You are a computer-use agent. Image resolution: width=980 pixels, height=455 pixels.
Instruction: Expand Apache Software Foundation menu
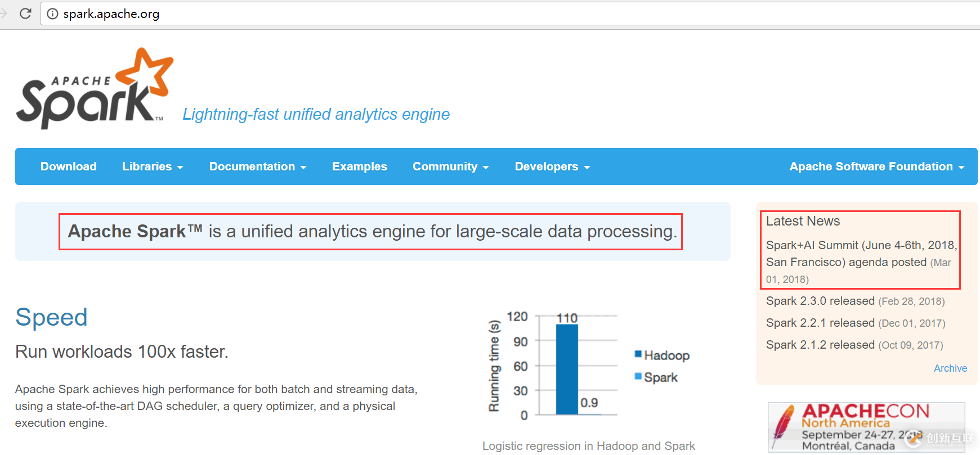coord(876,166)
